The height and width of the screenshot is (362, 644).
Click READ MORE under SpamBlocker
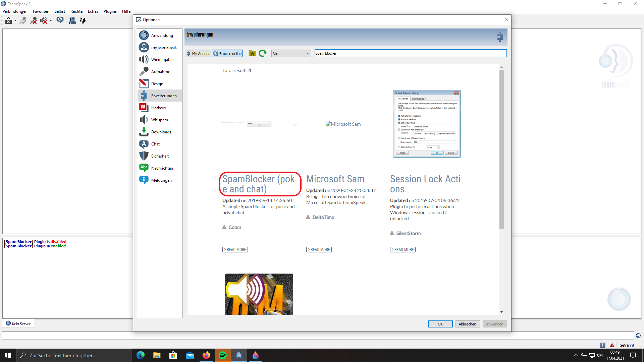pyautogui.click(x=235, y=250)
